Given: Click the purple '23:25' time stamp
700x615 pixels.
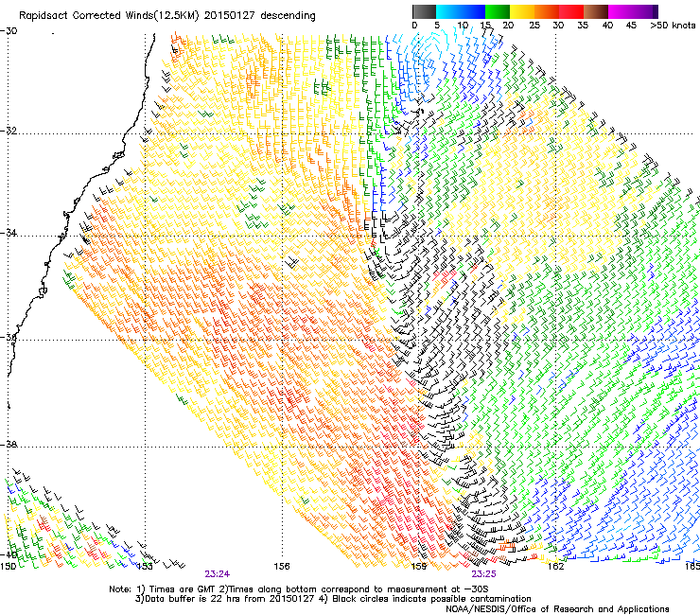Looking at the screenshot, I should [484, 574].
